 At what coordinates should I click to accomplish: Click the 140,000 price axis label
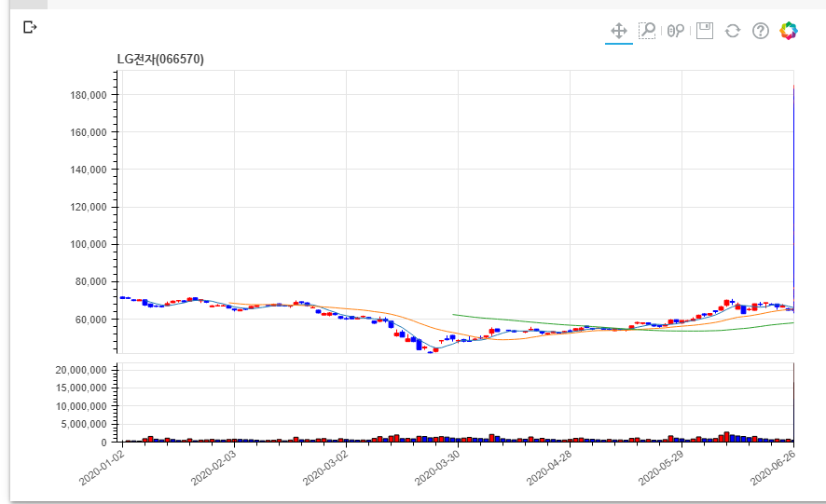89,170
